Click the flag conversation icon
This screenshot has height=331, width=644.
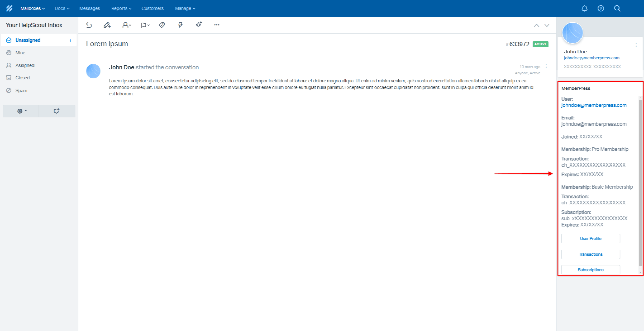pos(145,25)
